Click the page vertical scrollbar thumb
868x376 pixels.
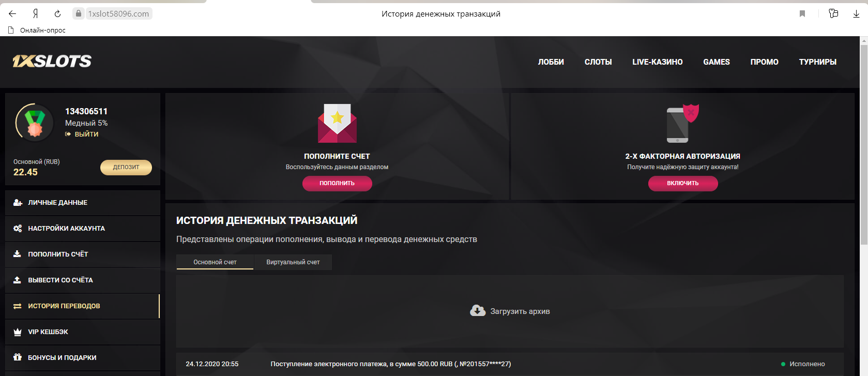pyautogui.click(x=864, y=145)
